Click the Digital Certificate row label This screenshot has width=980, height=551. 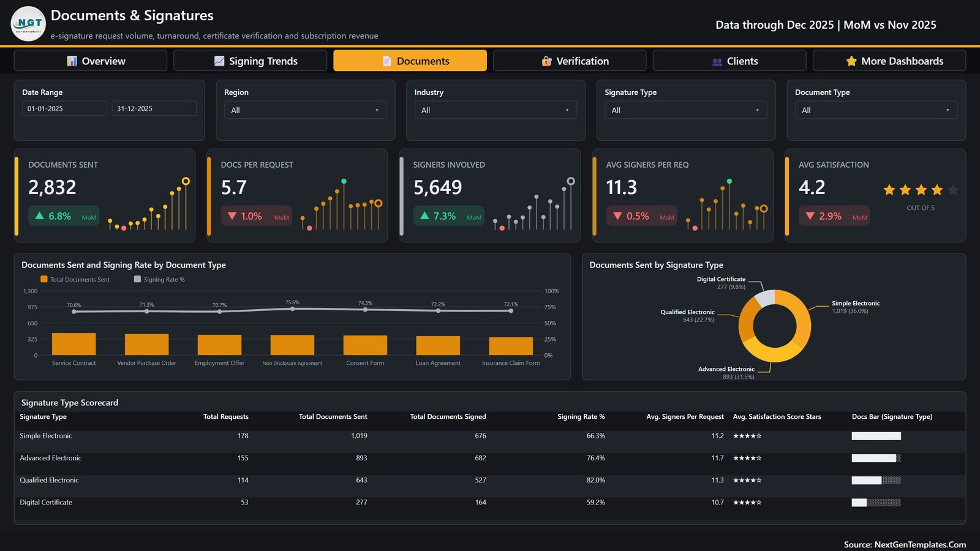click(46, 503)
